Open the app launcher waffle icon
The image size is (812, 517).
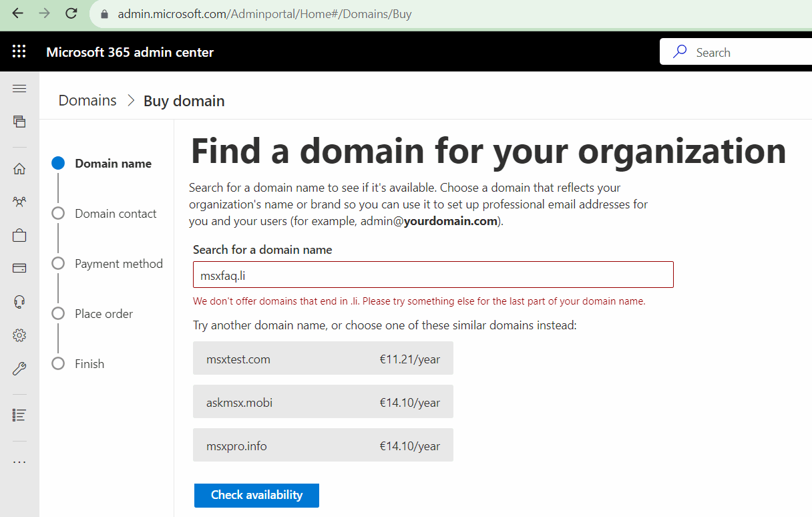click(x=19, y=51)
